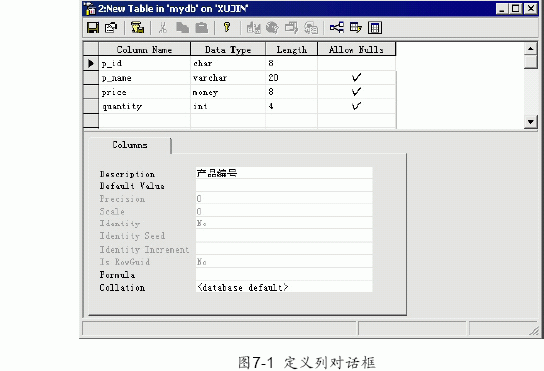544x371 pixels.
Task: Click the grayed script-copy toolbar icon
Action: (x=311, y=28)
